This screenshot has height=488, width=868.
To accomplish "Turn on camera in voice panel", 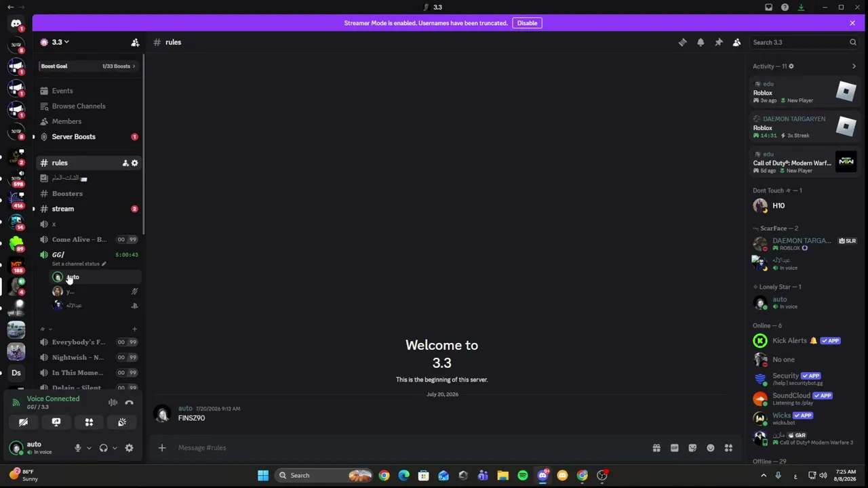I will coord(23,422).
